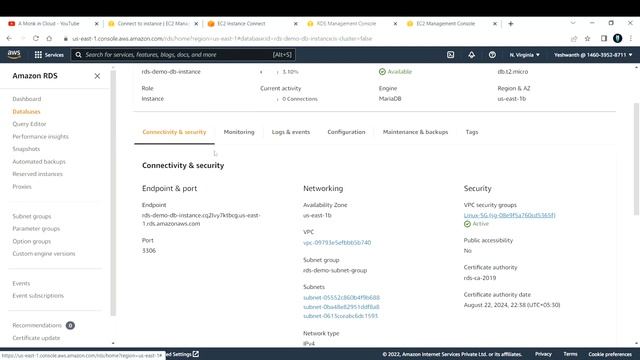This screenshot has height=360, width=640.
Task: Close the YouTube tab
Action: pos(96,24)
